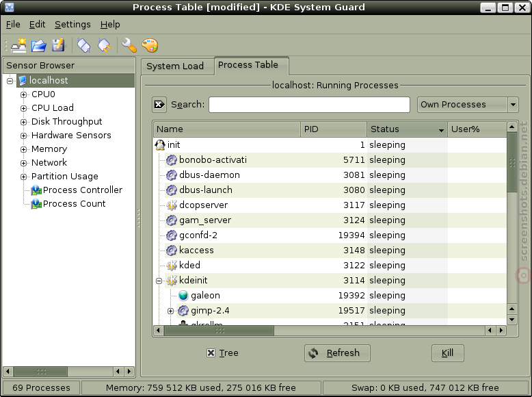
Task: Select PID value 19394
Action: pyautogui.click(x=351, y=235)
